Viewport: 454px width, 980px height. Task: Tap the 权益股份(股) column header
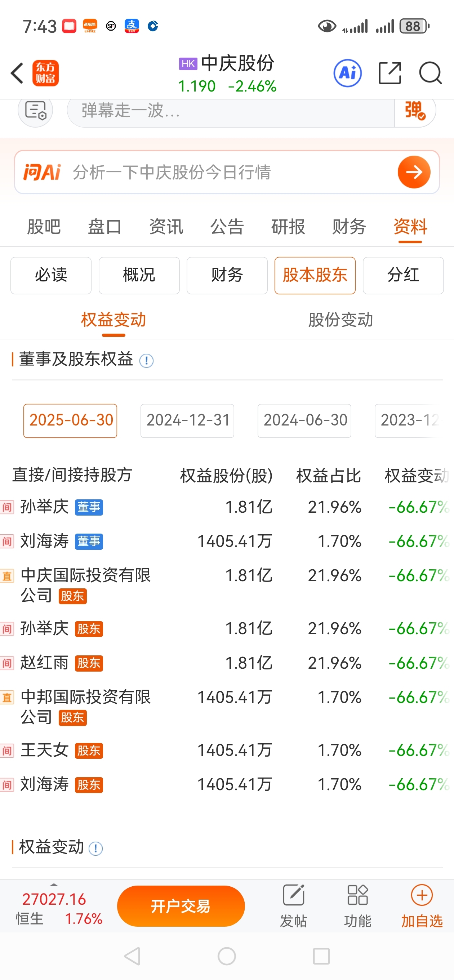pos(226,476)
